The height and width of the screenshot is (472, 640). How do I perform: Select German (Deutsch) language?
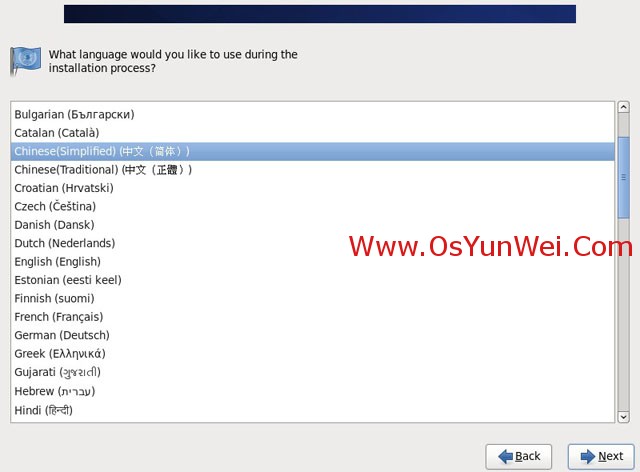[x=62, y=335]
